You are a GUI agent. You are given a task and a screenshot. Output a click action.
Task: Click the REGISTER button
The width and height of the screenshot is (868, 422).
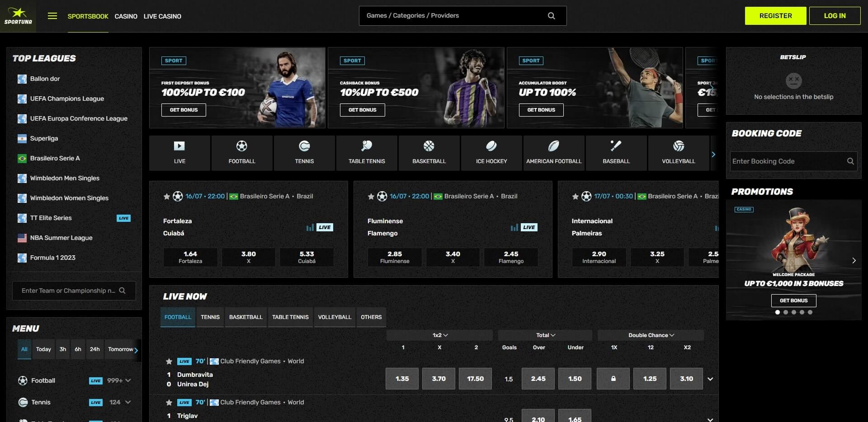[775, 15]
